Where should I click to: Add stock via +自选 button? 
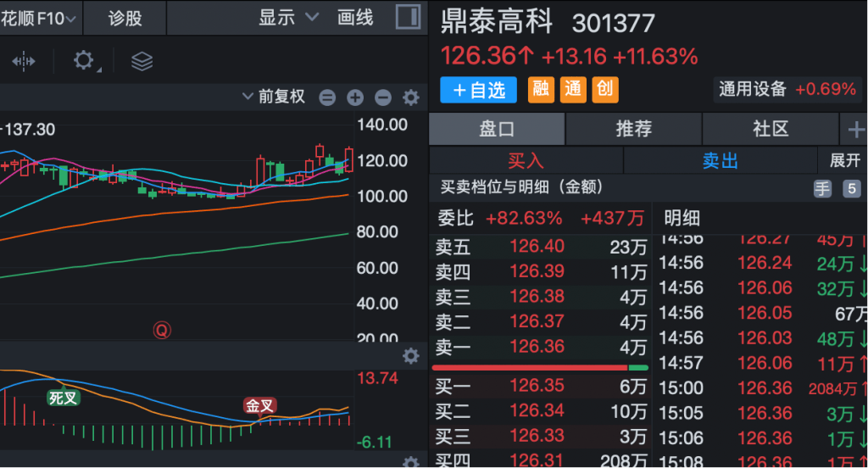(479, 89)
